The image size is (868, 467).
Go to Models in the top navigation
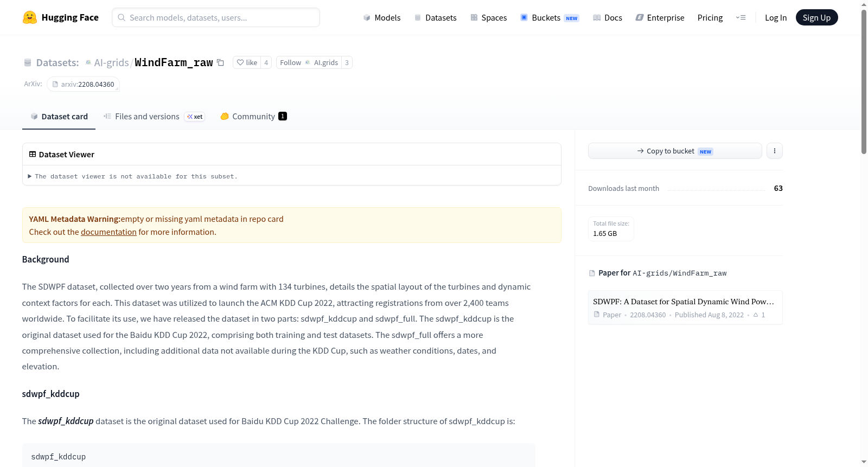tap(382, 17)
